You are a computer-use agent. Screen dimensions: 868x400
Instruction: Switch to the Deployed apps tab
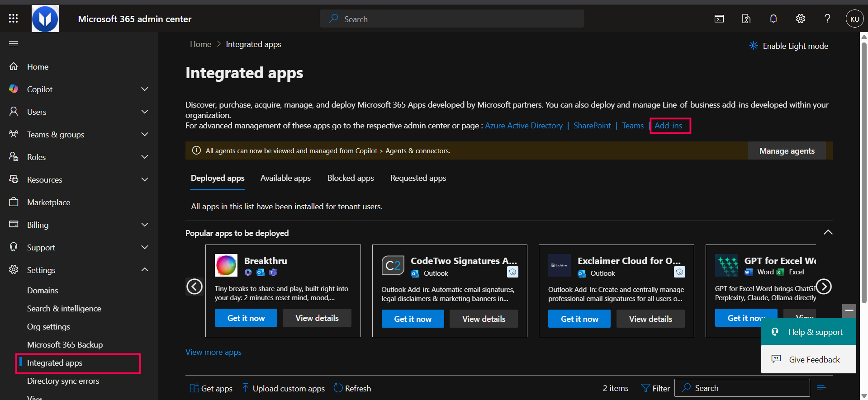coord(218,178)
